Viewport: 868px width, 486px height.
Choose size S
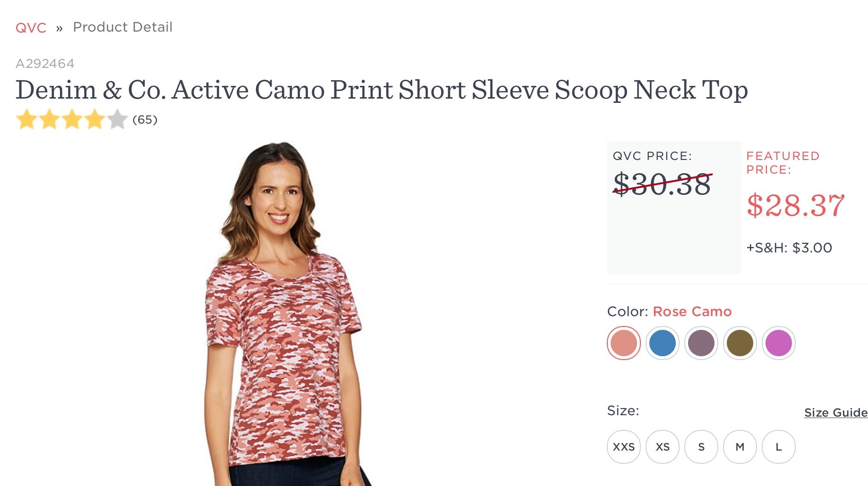click(x=701, y=447)
